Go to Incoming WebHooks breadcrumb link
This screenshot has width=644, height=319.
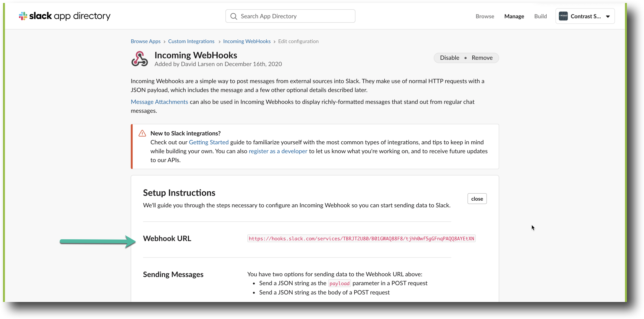tap(247, 41)
